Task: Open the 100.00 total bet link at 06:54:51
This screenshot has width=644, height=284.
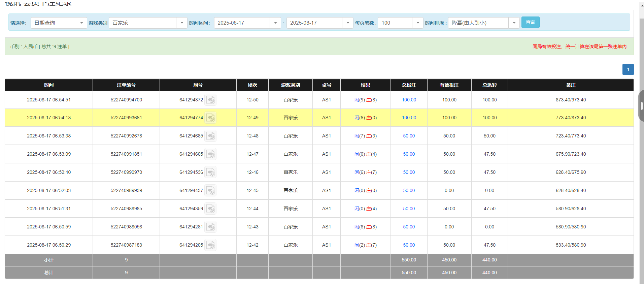Action: coord(409,100)
